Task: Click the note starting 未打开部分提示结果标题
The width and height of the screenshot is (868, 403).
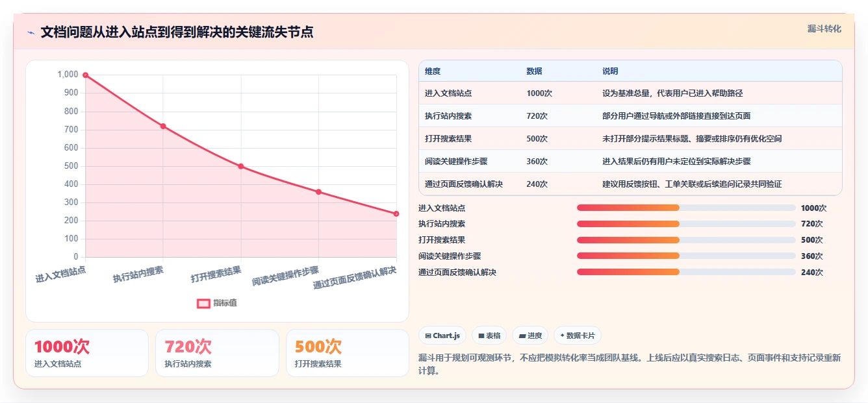Action: click(692, 139)
